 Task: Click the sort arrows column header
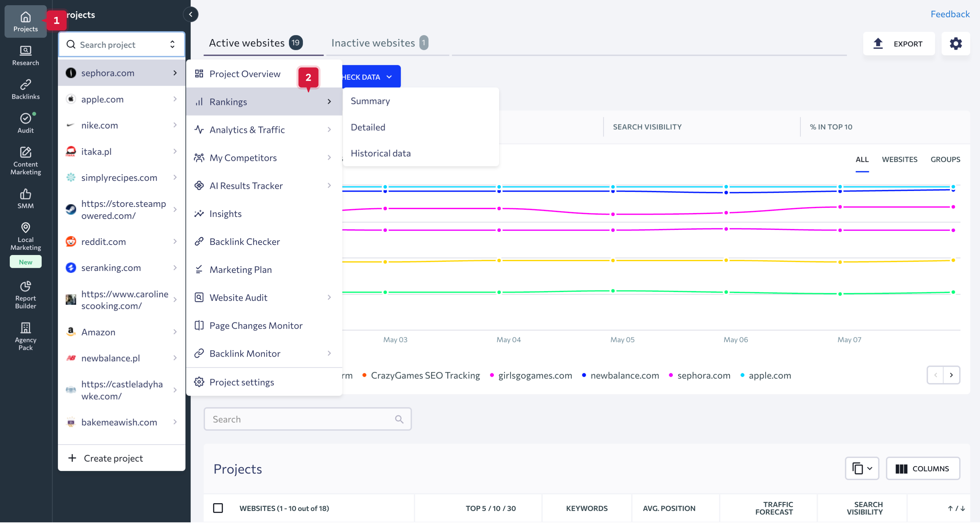956,508
